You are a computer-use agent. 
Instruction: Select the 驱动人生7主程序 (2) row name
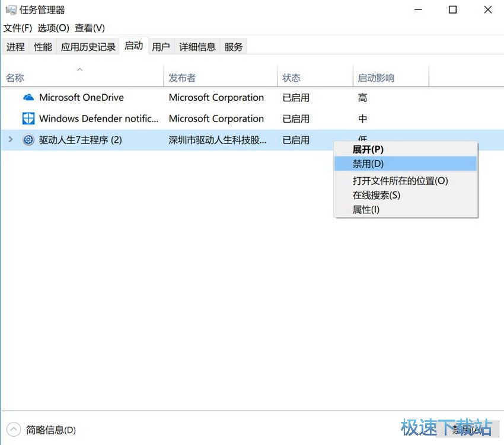[81, 140]
